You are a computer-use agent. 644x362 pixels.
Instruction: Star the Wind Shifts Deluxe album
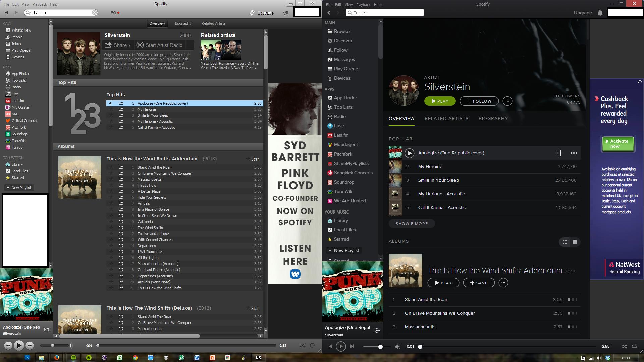click(253, 308)
